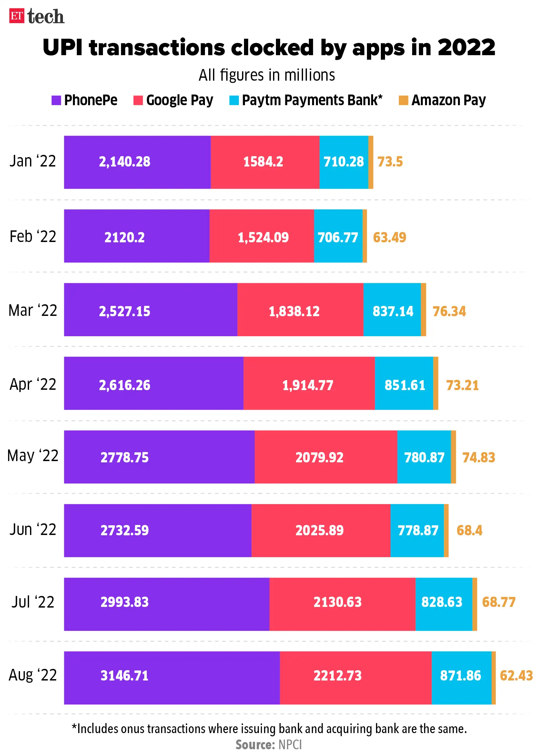Click Jan '22 Amazon Pay value 73.5
This screenshot has height=756, width=538.
(x=390, y=162)
